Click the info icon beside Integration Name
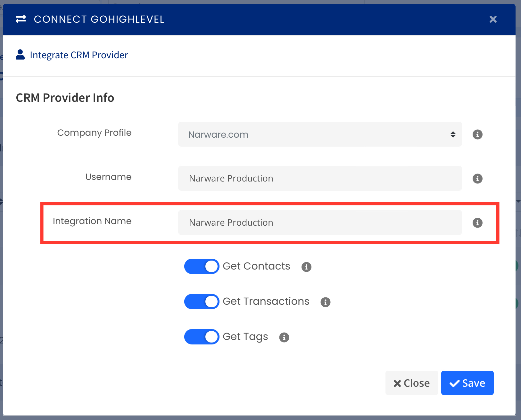The width and height of the screenshot is (521, 420). click(x=477, y=223)
